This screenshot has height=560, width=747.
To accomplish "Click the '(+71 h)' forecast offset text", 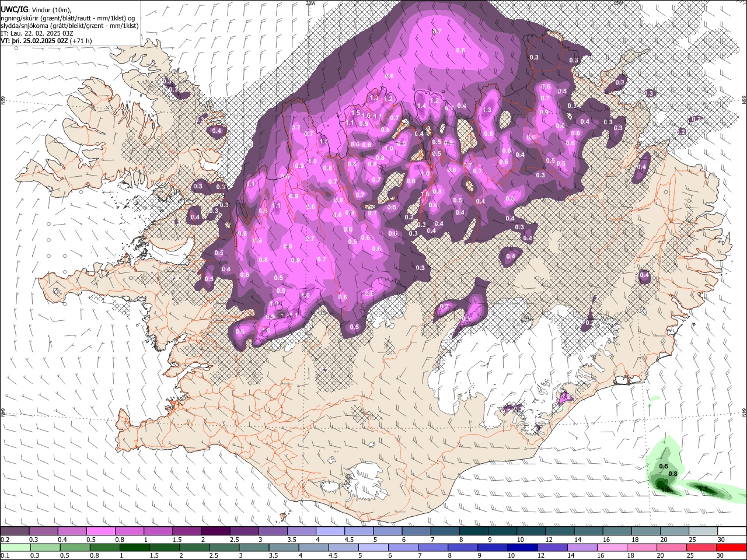I will click(x=81, y=41).
